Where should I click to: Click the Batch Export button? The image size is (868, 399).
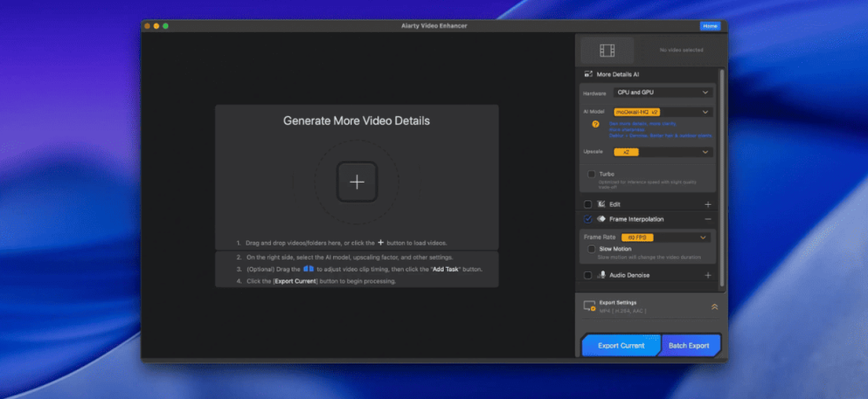point(689,345)
